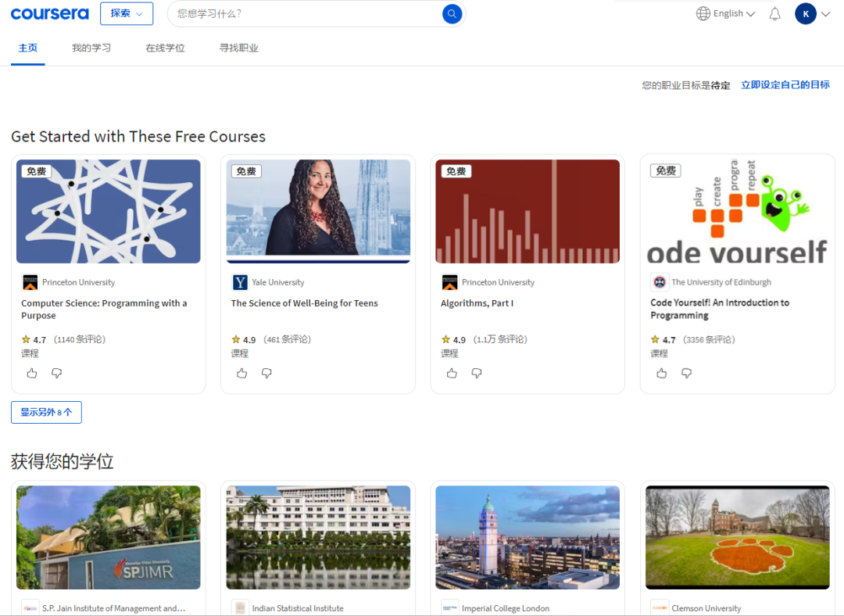Click Princeton logo on Computer Science card
The width and height of the screenshot is (844, 616).
(30, 282)
